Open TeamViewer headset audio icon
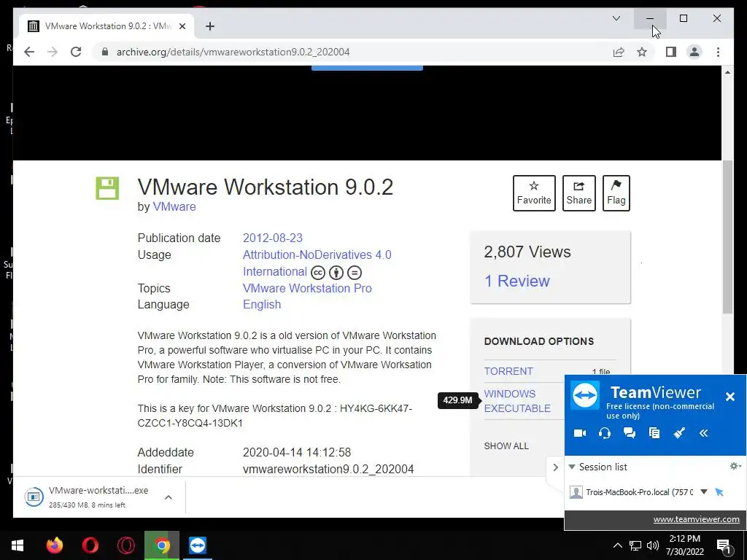This screenshot has height=560, width=747. (605, 433)
